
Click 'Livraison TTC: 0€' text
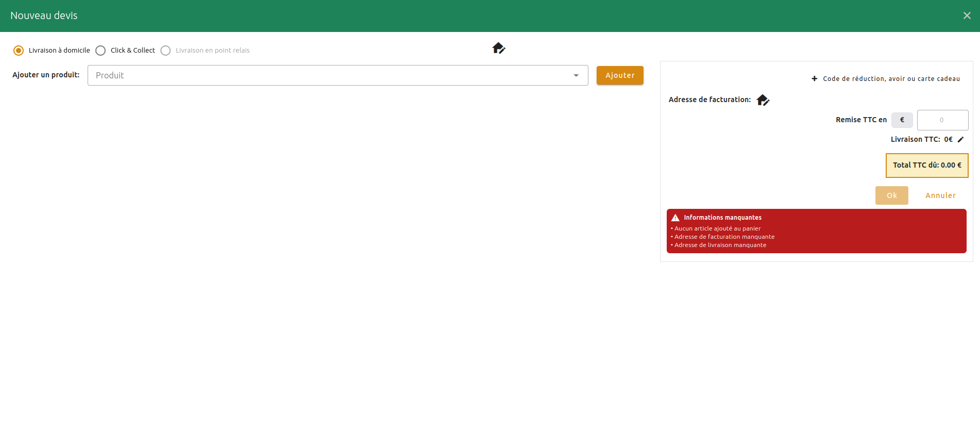pos(921,139)
